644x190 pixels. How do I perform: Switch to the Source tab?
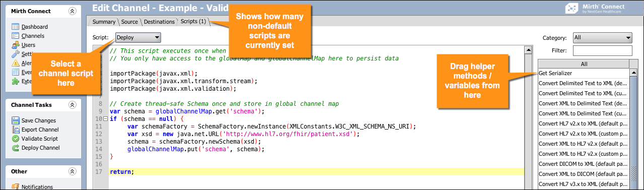click(x=129, y=22)
